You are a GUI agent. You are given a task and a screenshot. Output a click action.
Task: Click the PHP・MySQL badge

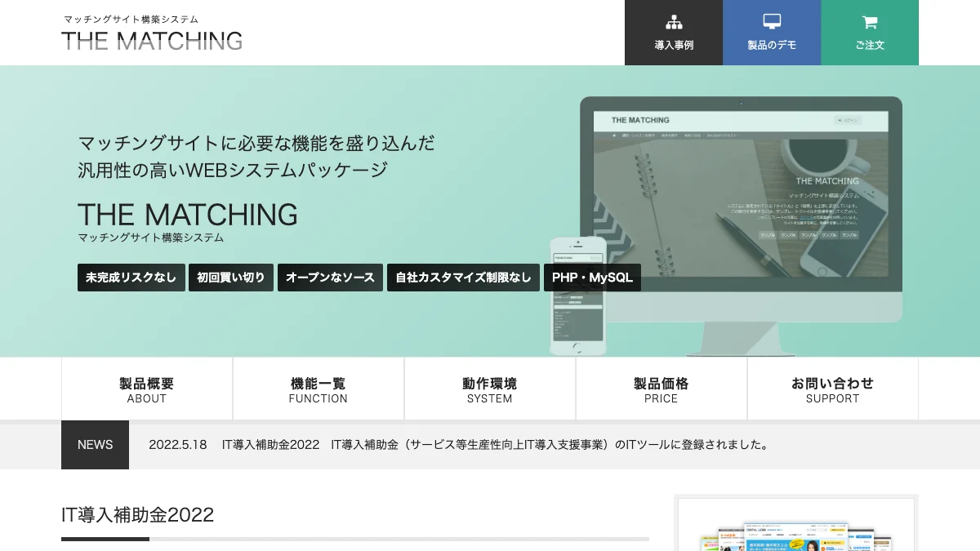[592, 278]
